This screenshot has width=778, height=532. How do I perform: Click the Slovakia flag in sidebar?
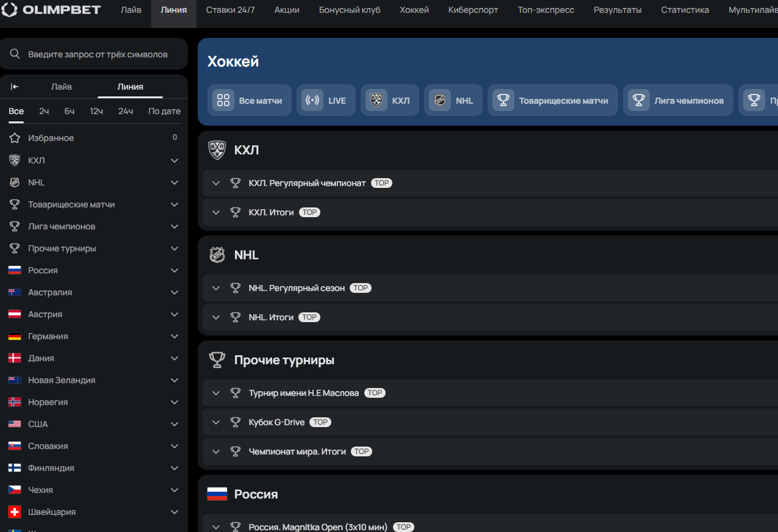(x=15, y=446)
